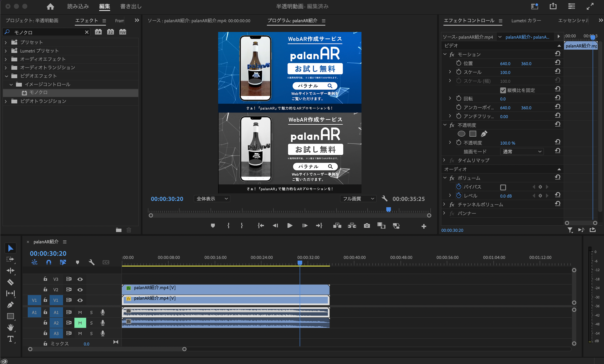This screenshot has width=604, height=364.
Task: Select the Pen tool in toolbar
Action: coord(10,305)
